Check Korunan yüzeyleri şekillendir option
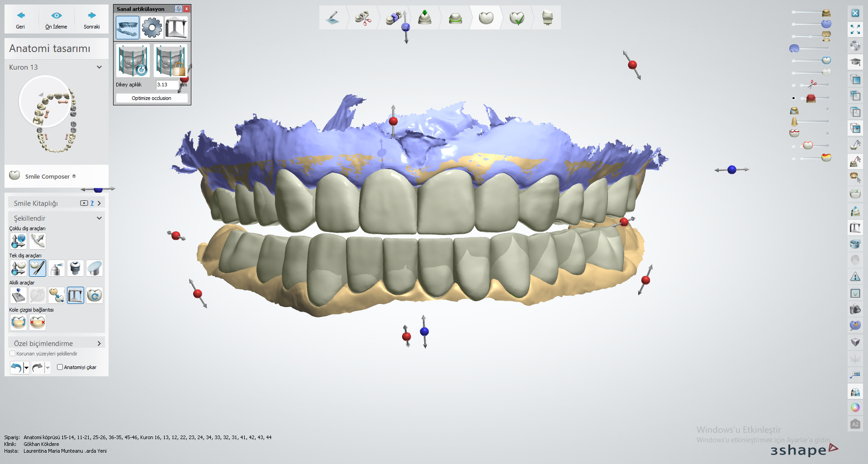868x464 pixels. [13, 354]
